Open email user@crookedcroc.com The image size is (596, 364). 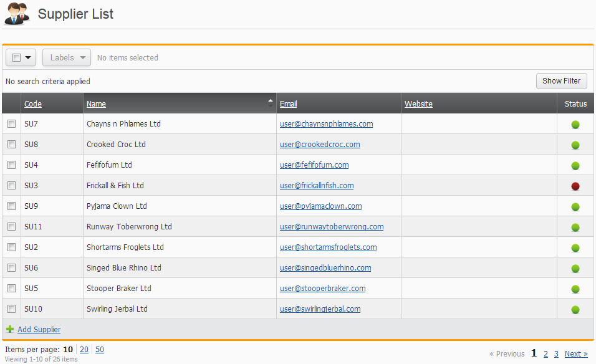[x=320, y=145]
